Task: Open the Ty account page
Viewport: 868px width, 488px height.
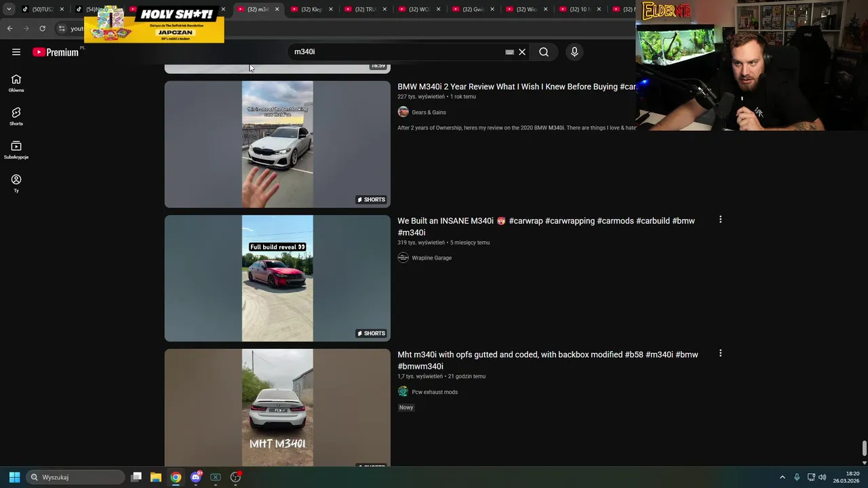Action: tap(16, 183)
